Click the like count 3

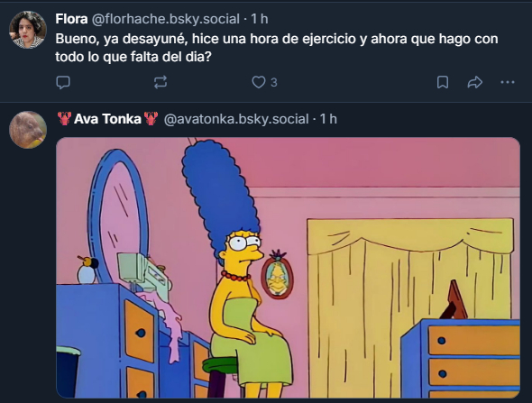pyautogui.click(x=274, y=82)
